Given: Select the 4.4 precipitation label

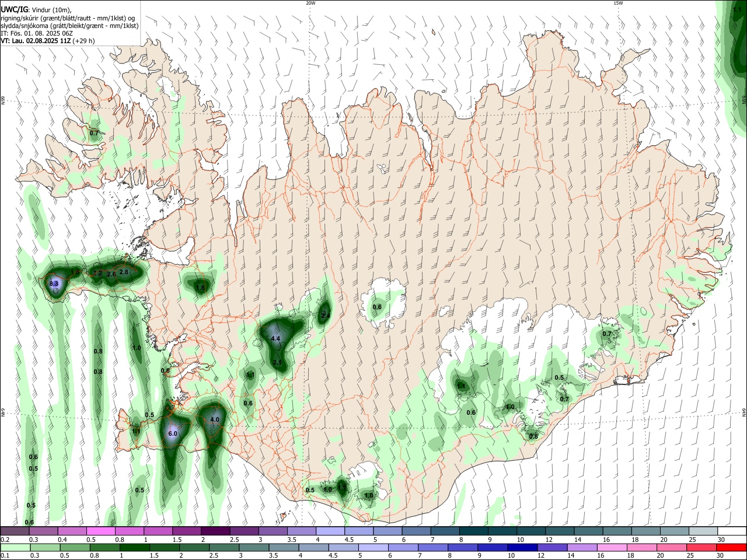Looking at the screenshot, I should 275,338.
